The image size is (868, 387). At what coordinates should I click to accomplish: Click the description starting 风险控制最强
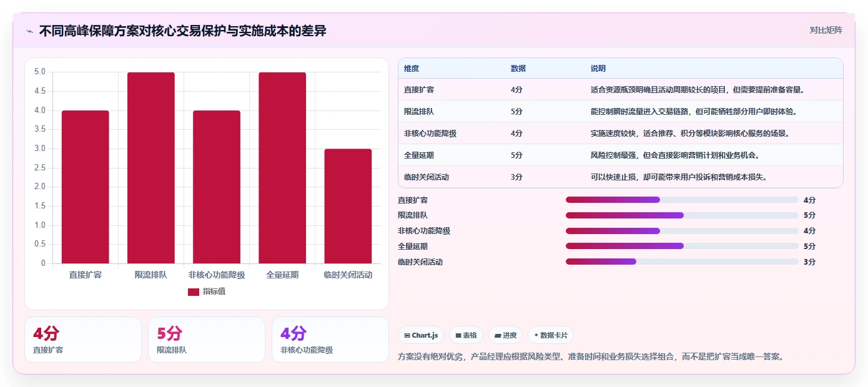point(675,155)
